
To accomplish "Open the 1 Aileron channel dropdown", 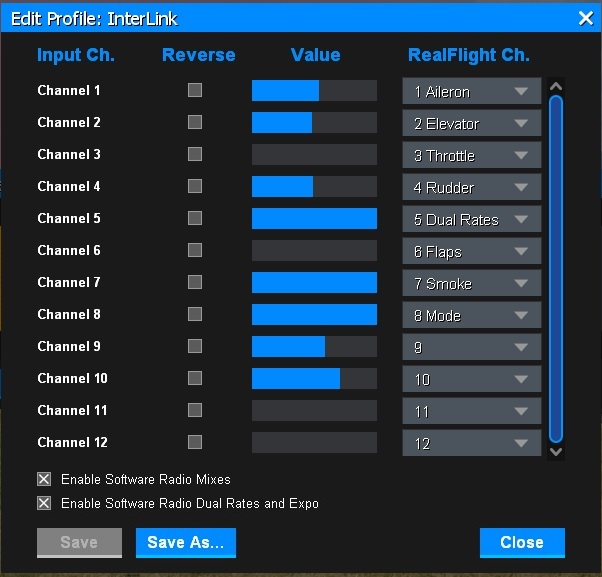I will click(471, 92).
